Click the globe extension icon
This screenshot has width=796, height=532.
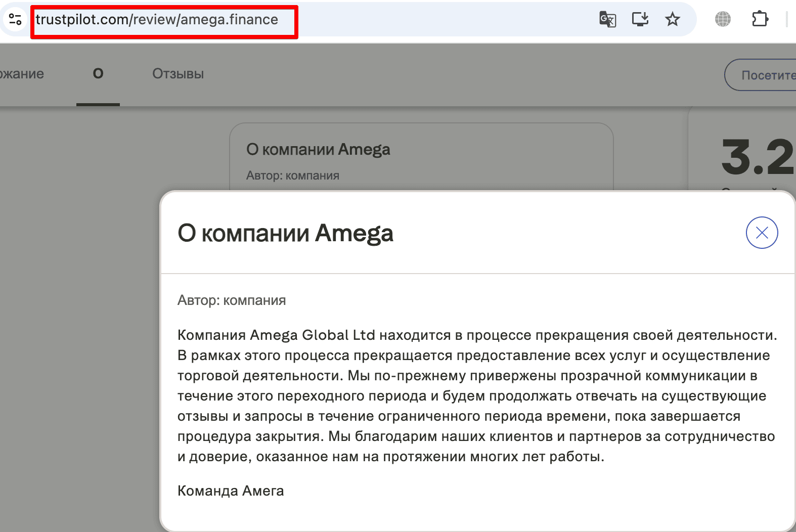723,19
